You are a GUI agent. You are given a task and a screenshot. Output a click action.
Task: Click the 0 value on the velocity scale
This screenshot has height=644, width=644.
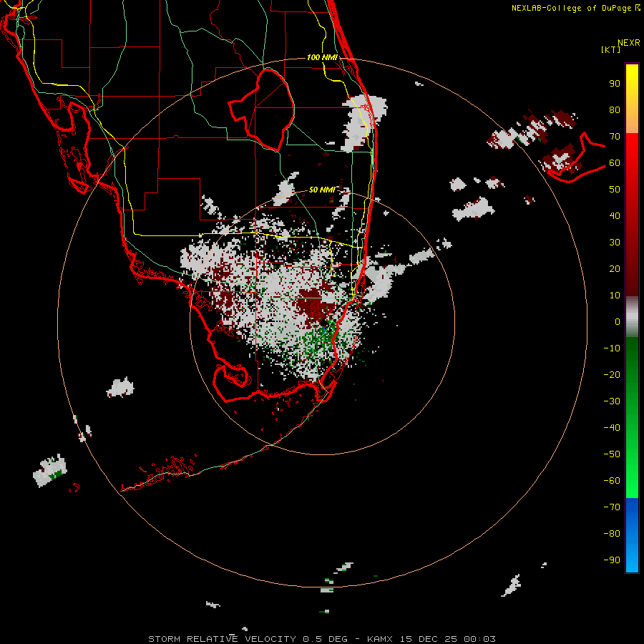click(618, 321)
